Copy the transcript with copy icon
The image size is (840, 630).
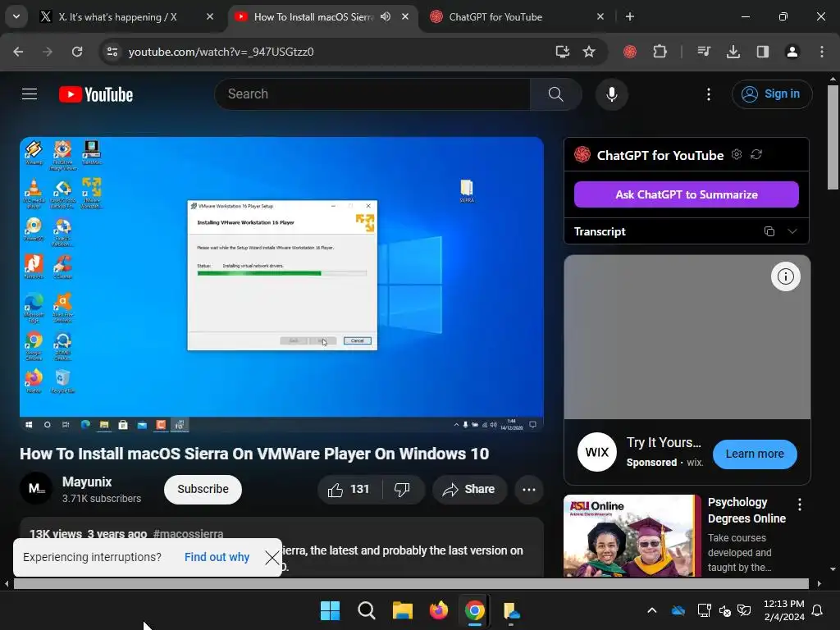click(x=769, y=231)
